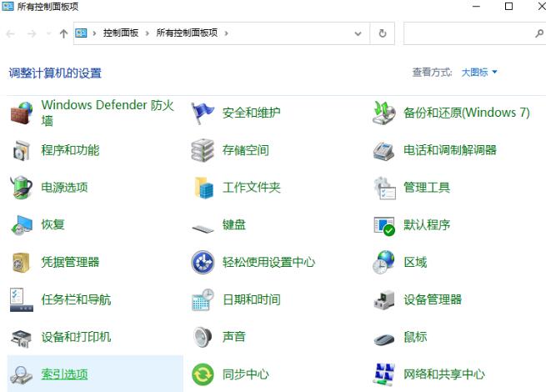Open the 凭据管理器 safe icon
Viewport: 546px width, 392px height.
click(22, 262)
